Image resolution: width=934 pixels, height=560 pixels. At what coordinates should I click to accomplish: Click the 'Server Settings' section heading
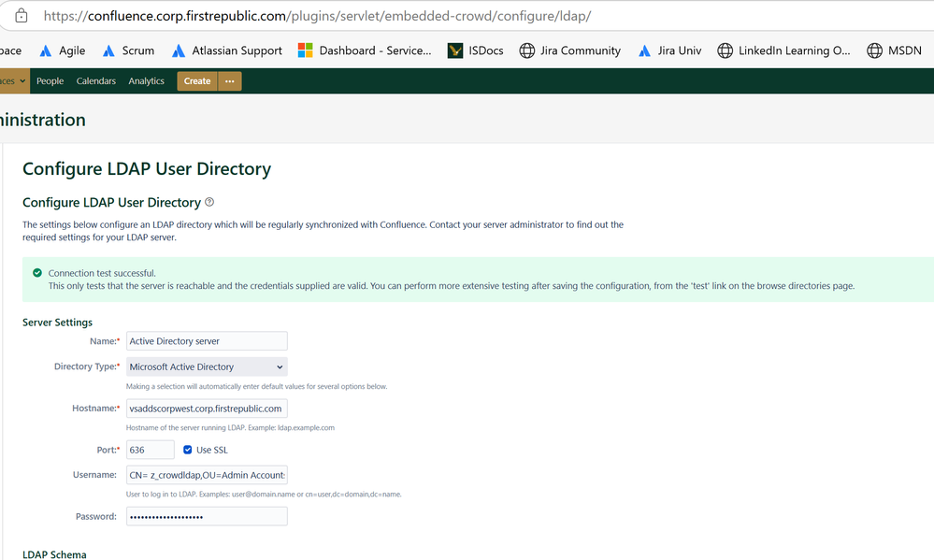[57, 323]
